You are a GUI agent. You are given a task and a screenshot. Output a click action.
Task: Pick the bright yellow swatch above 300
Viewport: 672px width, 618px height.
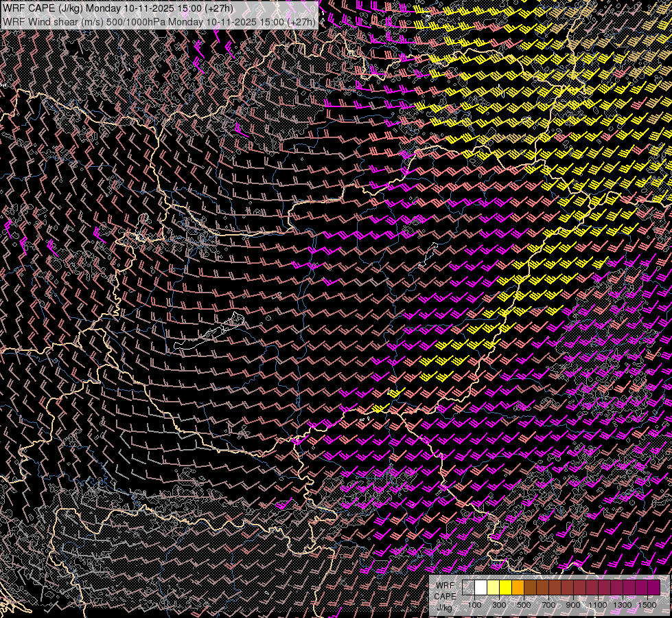tap(506, 587)
